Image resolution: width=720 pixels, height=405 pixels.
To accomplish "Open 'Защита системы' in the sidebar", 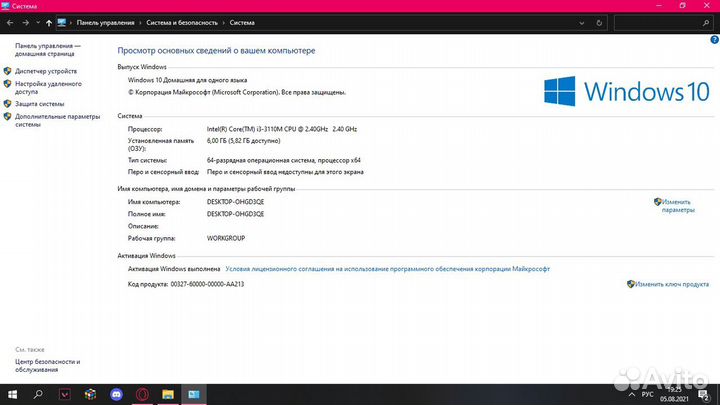I will pos(40,103).
